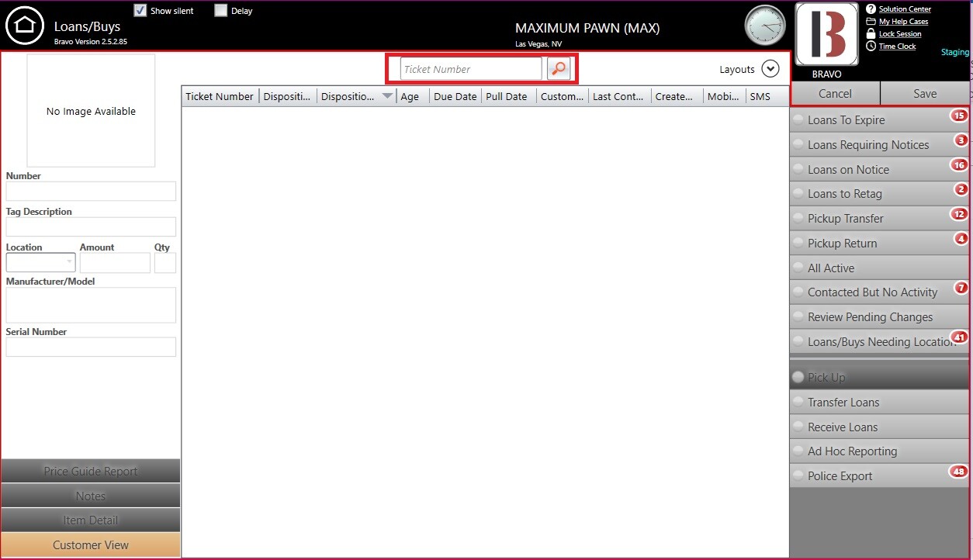Viewport: 973px width, 560px height.
Task: Open Customer View at bottom left
Action: 91,545
